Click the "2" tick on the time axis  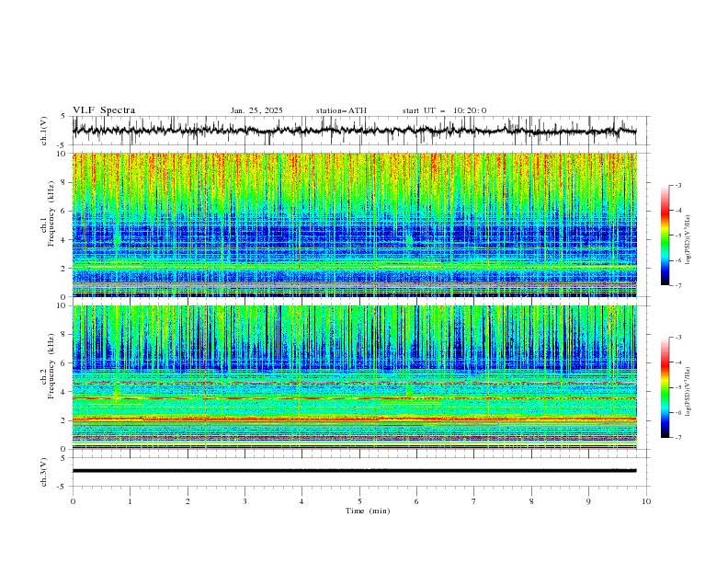(188, 501)
